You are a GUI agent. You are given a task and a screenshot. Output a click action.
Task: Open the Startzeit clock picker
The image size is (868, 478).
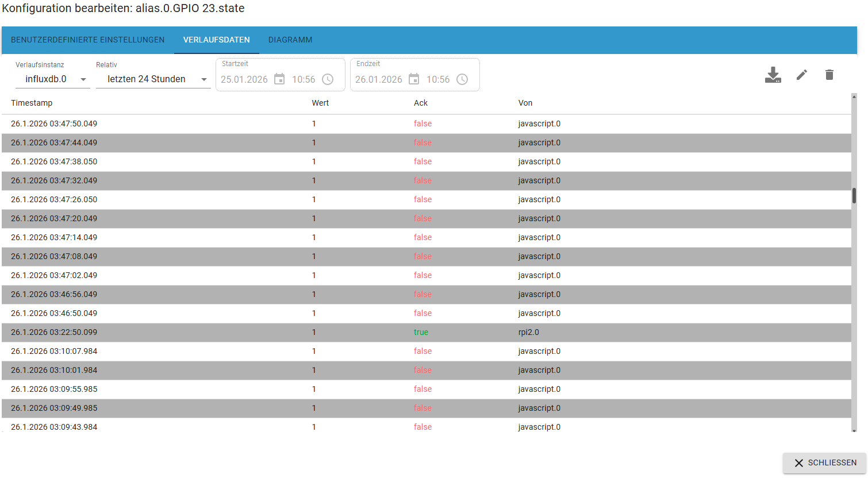(x=328, y=79)
